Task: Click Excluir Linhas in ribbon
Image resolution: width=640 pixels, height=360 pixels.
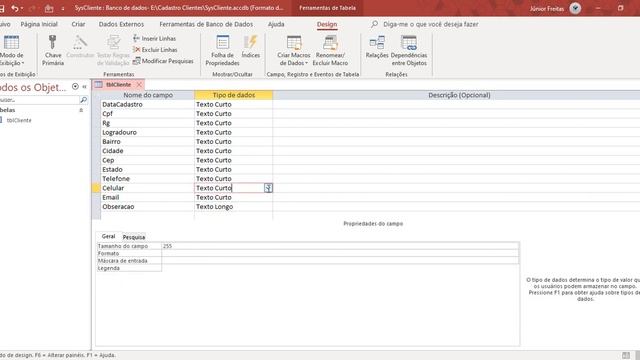Action: click(155, 49)
